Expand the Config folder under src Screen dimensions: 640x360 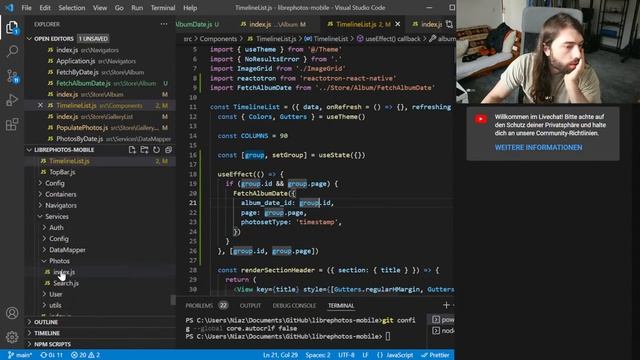(55, 183)
